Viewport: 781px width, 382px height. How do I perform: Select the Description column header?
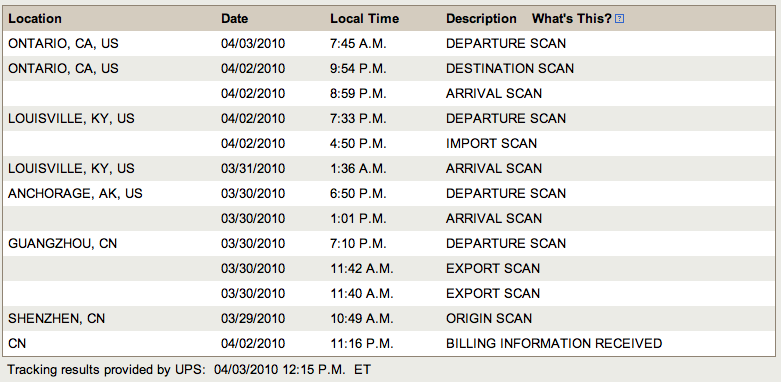(481, 19)
